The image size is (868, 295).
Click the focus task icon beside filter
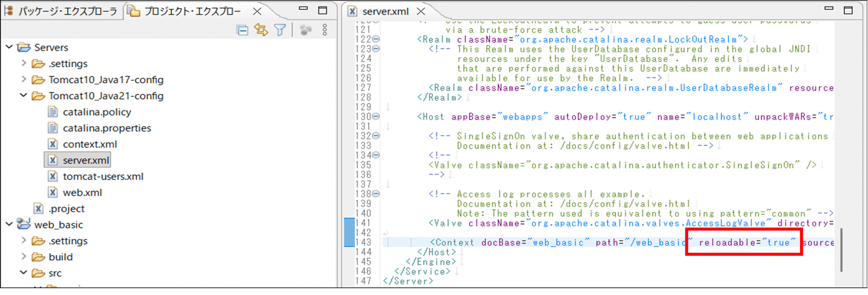coord(306,30)
